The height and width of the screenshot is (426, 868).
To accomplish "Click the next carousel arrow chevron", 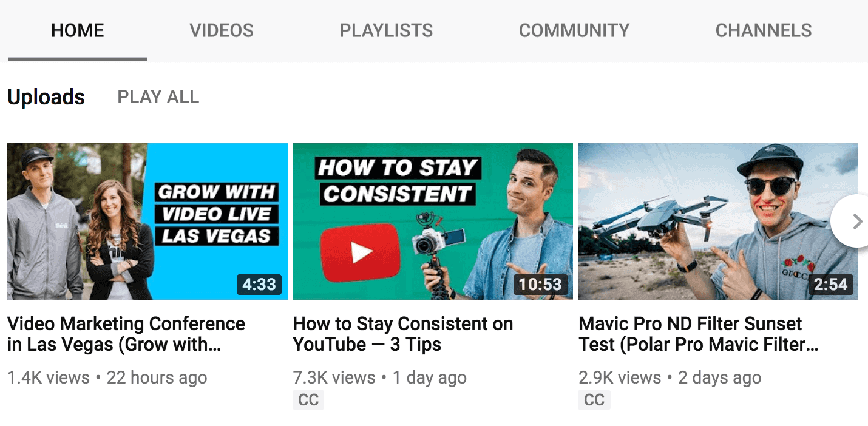I will (x=856, y=221).
